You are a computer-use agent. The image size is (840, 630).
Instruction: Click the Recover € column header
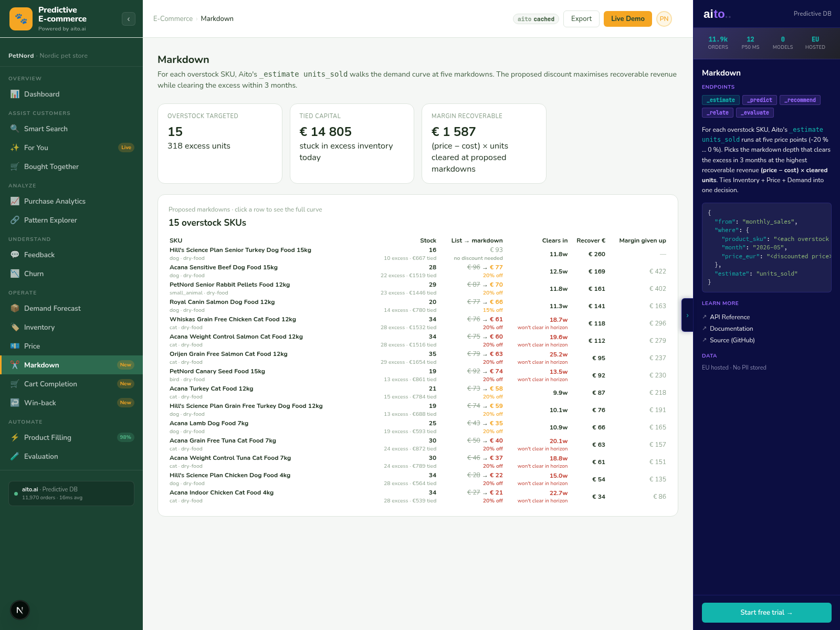(591, 240)
